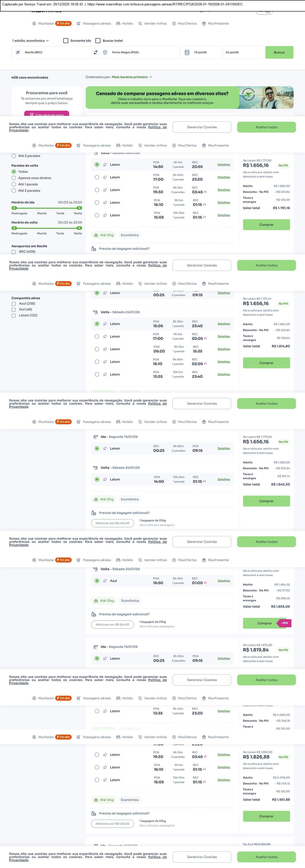Click the bell icon on price alert button
The width and height of the screenshot is (305, 868).
[31, 114]
